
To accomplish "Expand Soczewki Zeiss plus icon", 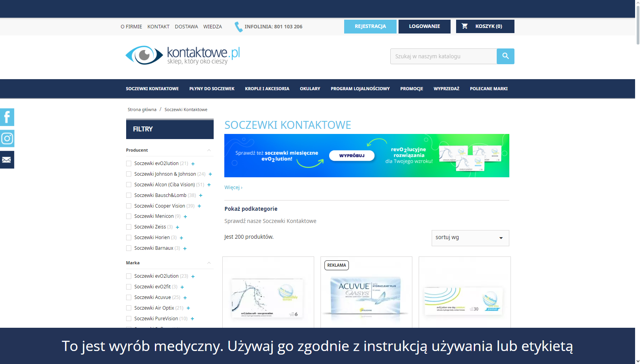I will 177,227.
